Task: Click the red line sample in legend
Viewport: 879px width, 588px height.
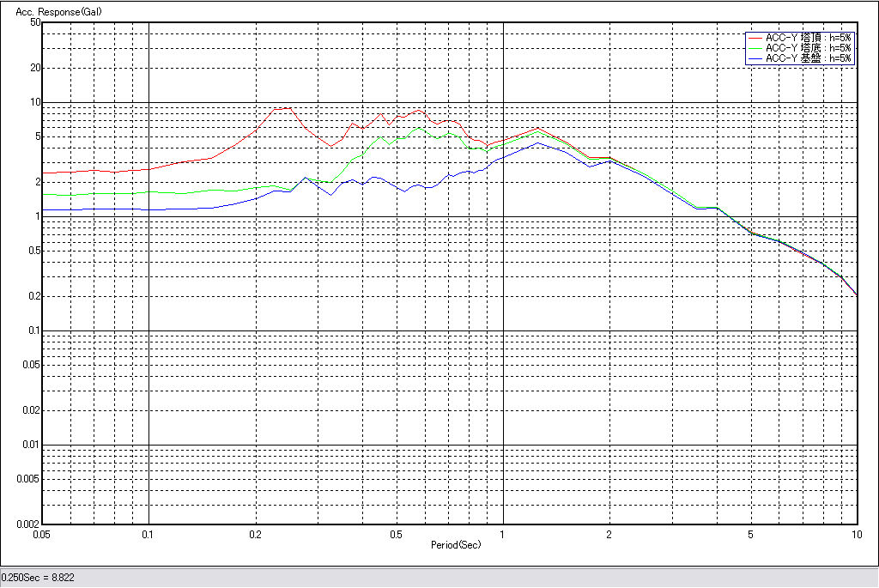Action: pyautogui.click(x=755, y=38)
